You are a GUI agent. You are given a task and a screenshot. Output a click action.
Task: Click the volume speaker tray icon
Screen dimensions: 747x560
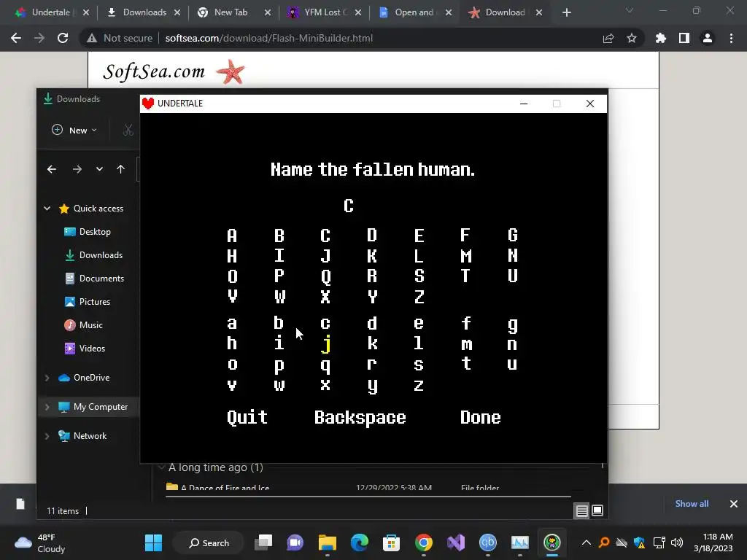pyautogui.click(x=676, y=542)
